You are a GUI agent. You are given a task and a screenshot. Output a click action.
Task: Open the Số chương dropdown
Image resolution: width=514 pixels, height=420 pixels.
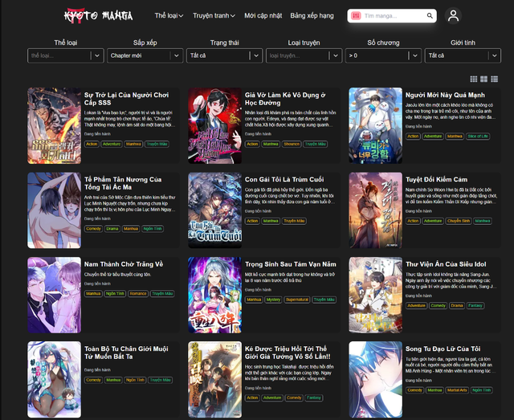pos(383,55)
